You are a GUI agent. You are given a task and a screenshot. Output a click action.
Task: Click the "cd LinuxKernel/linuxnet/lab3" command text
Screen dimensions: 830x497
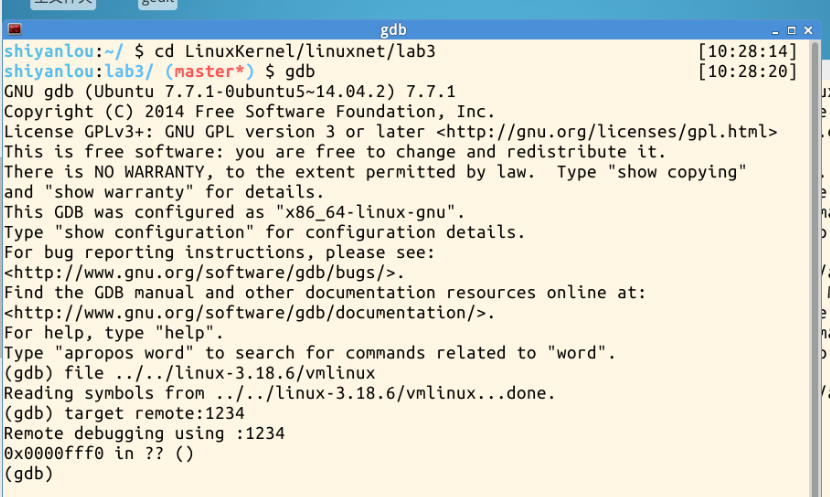point(299,51)
